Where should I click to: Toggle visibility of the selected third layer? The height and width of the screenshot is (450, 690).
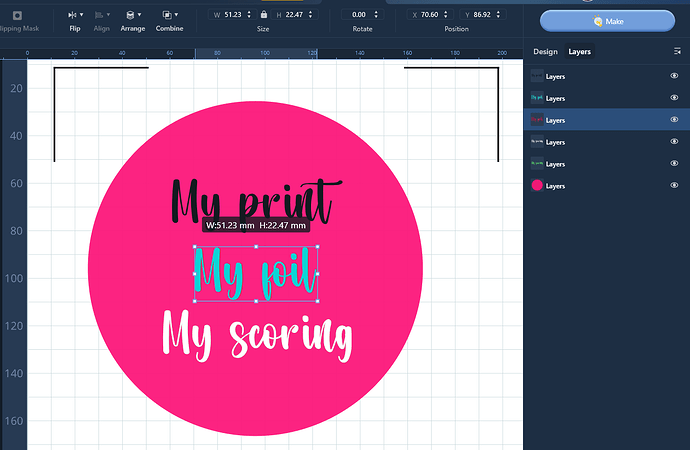tap(674, 120)
